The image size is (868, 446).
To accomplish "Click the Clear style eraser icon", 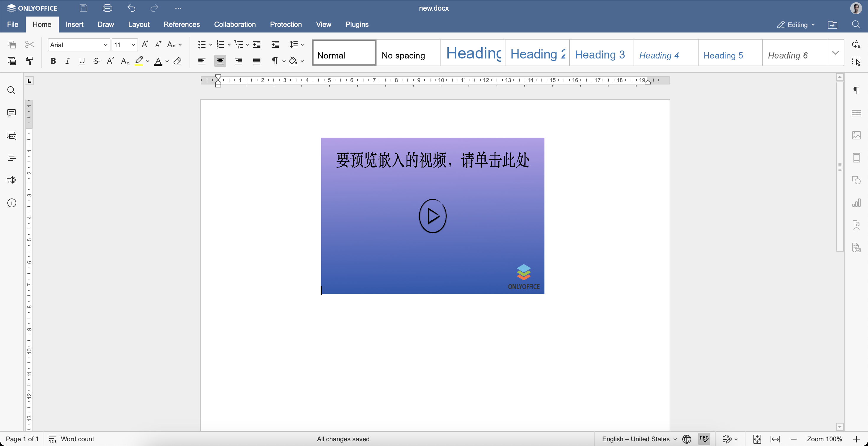I will click(177, 61).
